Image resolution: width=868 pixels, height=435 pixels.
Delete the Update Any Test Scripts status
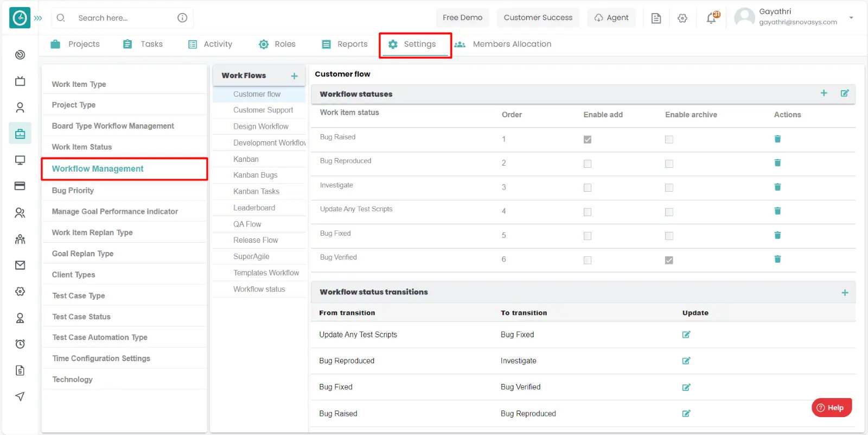(777, 211)
